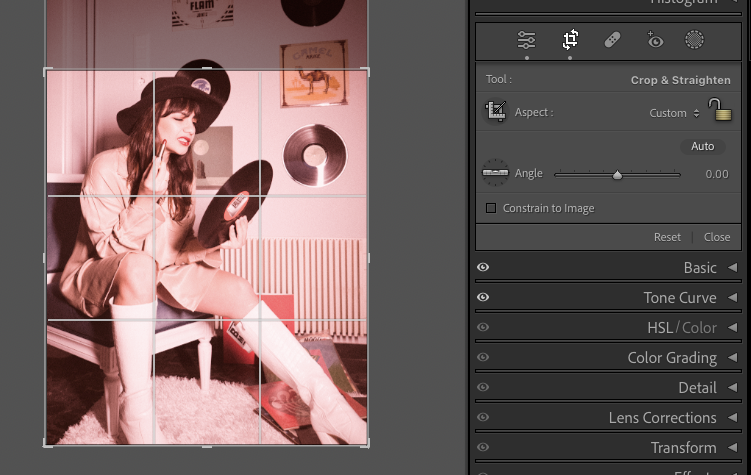Click the Crop Frame tool icon
The image size is (751, 475).
(x=495, y=112)
